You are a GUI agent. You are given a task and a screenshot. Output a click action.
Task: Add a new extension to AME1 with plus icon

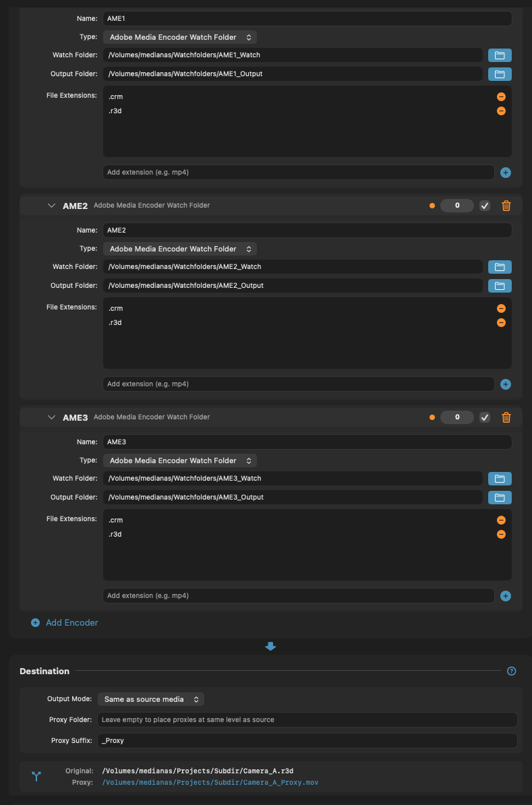tap(505, 173)
